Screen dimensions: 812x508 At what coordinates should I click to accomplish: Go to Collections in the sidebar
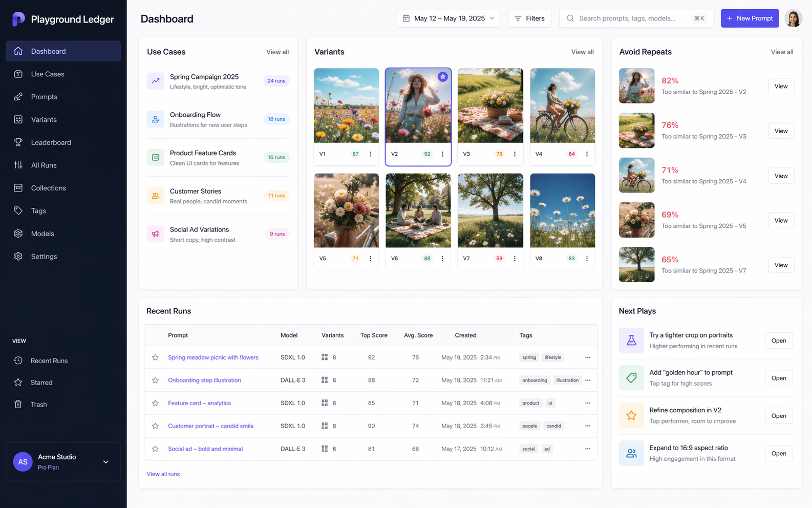point(49,188)
